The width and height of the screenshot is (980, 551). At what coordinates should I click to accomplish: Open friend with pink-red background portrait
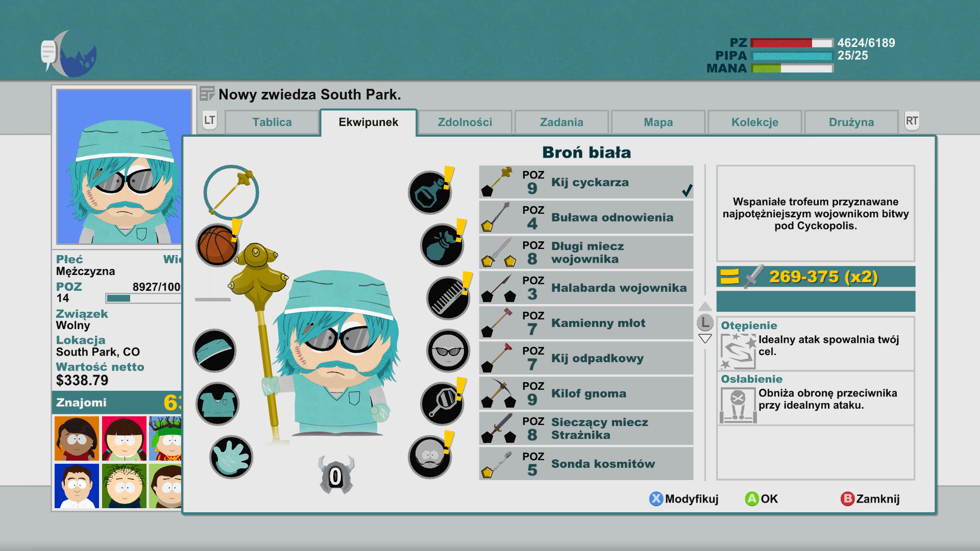124,438
